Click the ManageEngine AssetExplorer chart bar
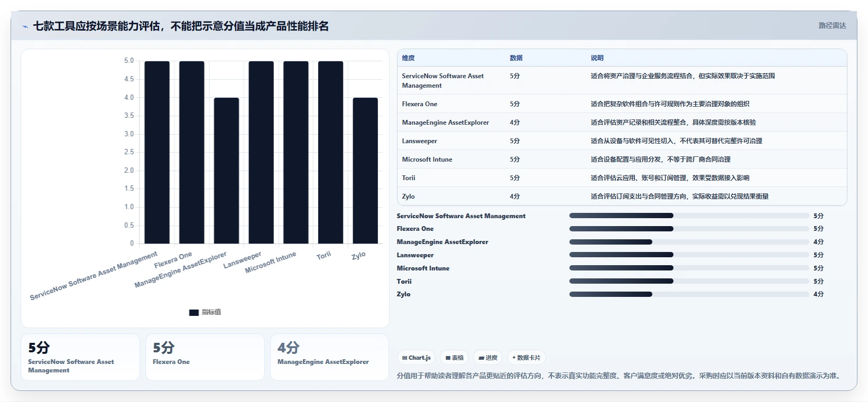Screen dimensions: 868x402 pyautogui.click(x=226, y=171)
